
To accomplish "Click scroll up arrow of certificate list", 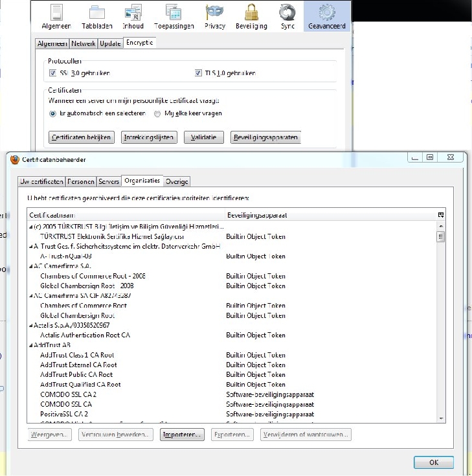I will coord(441,226).
